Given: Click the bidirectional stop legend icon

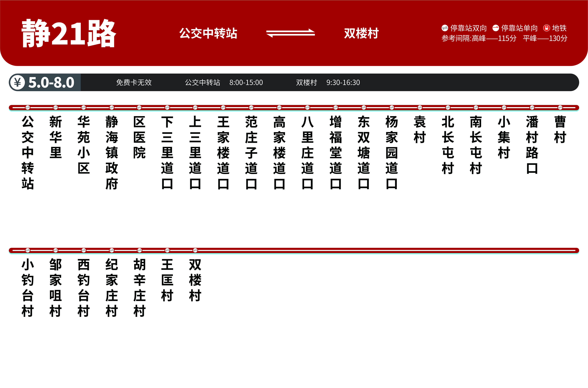Looking at the screenshot, I should [x=445, y=28].
